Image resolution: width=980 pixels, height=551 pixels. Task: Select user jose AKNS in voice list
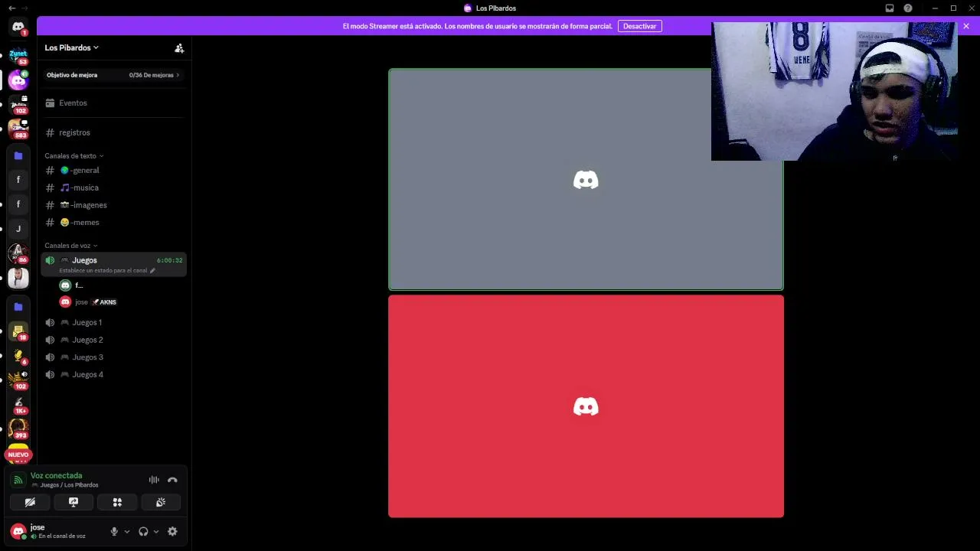(121, 302)
